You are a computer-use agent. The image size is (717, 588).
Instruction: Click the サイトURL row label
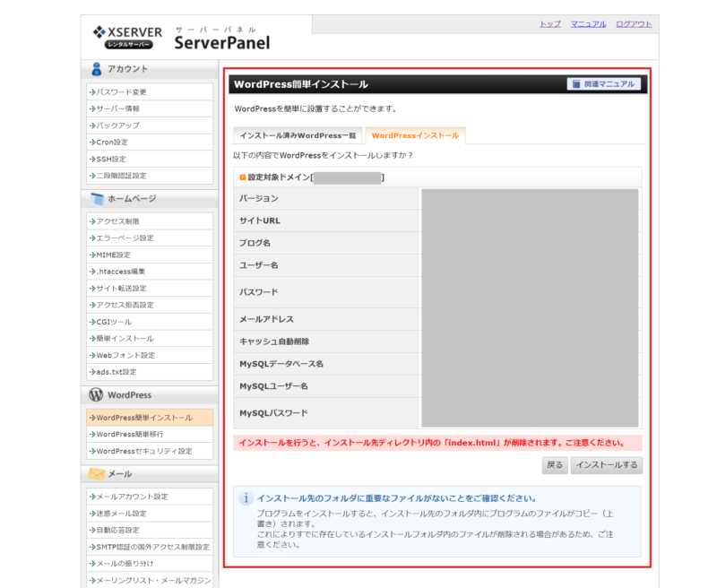[260, 220]
